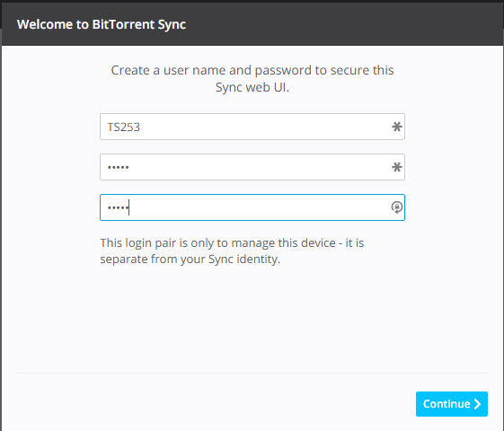Click the asterisk icon in the first password field
Screen dimensions: 504x431
[397, 167]
